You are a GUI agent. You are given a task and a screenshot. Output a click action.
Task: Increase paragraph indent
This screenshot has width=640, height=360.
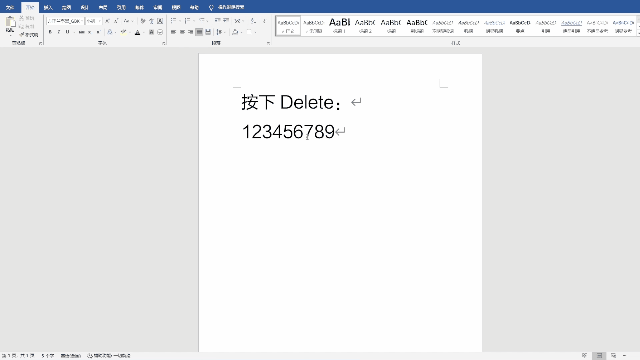coord(226,20)
